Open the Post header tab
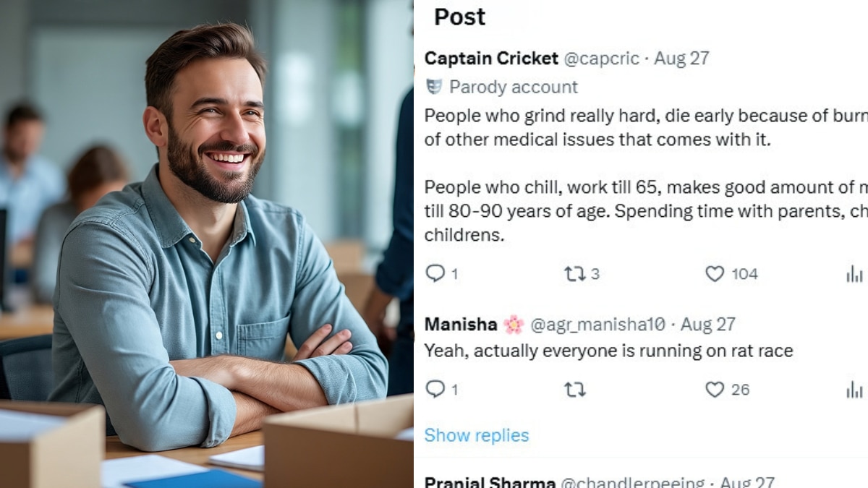Viewport: 868px width, 488px height. pyautogui.click(x=458, y=17)
